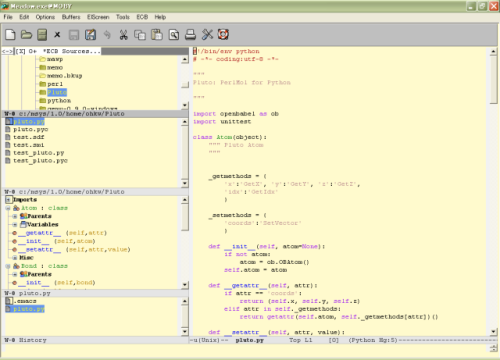Cut selection with the scissors icon
The height and width of the screenshot is (360, 500).
124,35
